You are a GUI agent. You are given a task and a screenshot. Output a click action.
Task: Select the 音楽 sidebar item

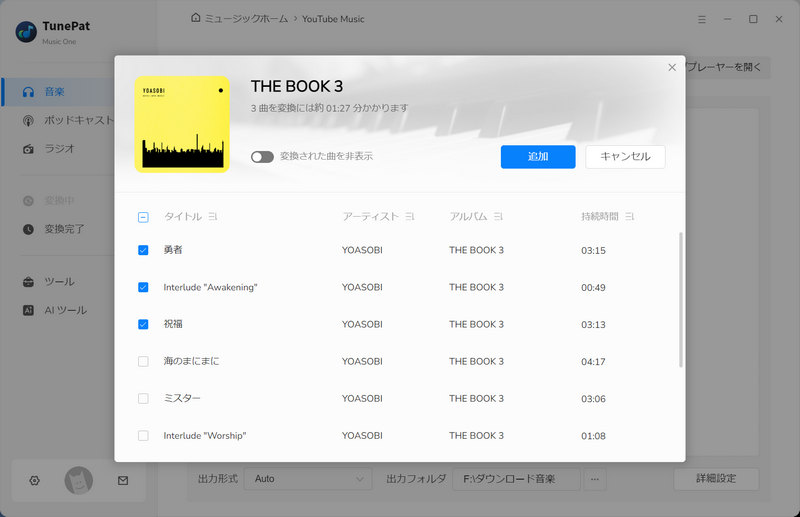pos(58,92)
